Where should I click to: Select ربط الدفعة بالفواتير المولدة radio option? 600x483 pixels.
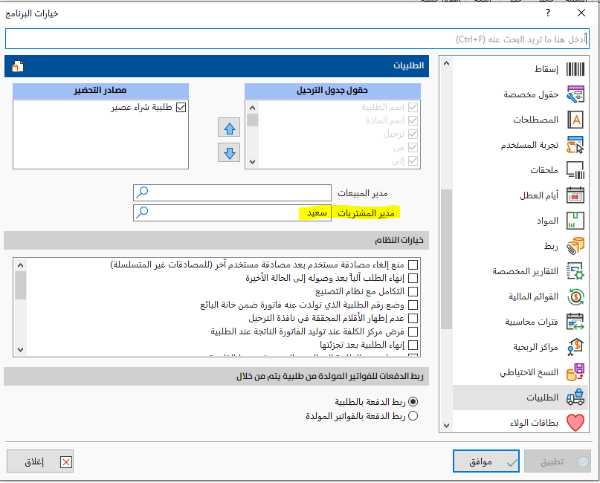click(413, 416)
